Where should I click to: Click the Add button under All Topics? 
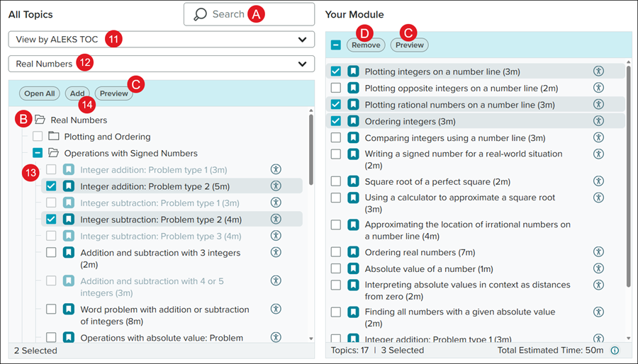(x=77, y=93)
